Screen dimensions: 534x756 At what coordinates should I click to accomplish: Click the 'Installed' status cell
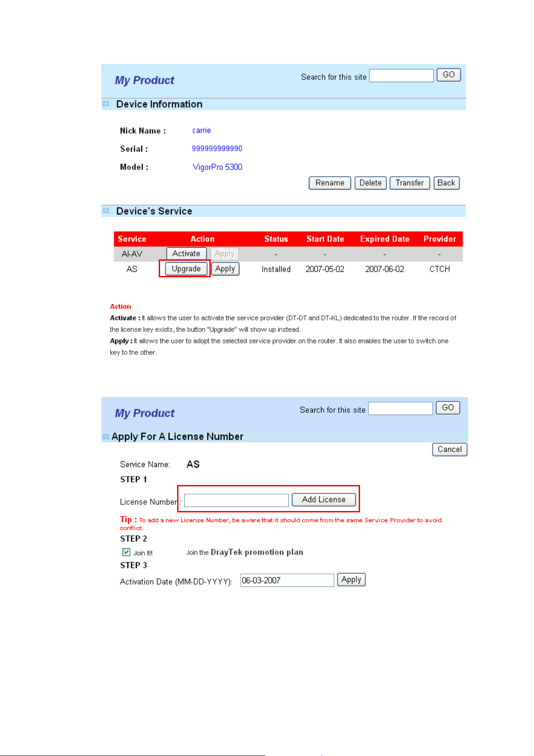(x=276, y=269)
